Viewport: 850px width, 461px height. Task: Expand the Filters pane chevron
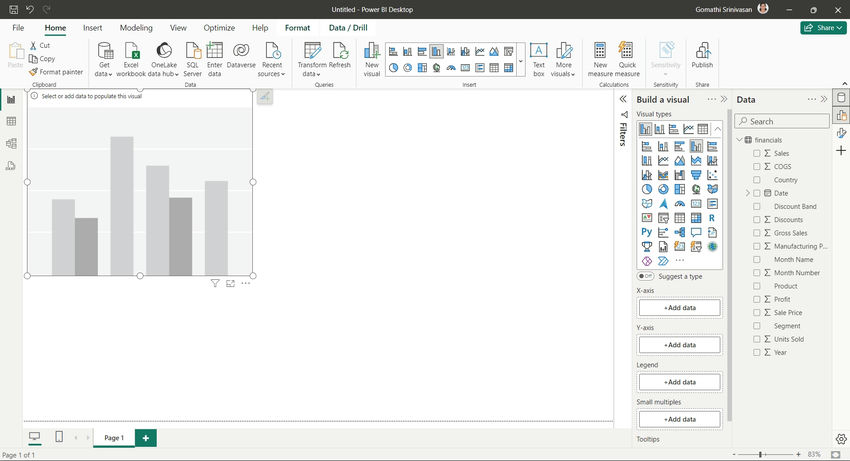tap(623, 99)
